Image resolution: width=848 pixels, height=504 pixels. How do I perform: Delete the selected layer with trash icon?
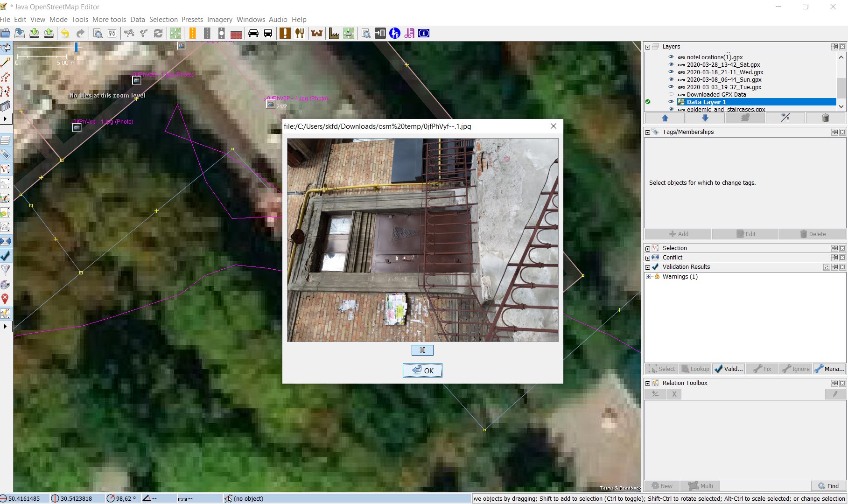tap(825, 118)
